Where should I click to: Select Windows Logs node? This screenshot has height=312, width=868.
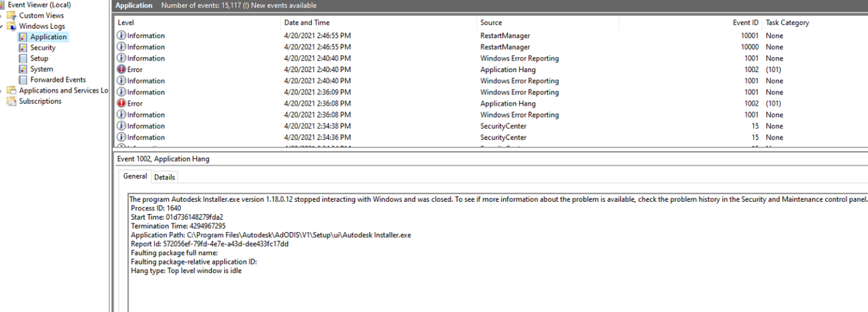(x=42, y=26)
